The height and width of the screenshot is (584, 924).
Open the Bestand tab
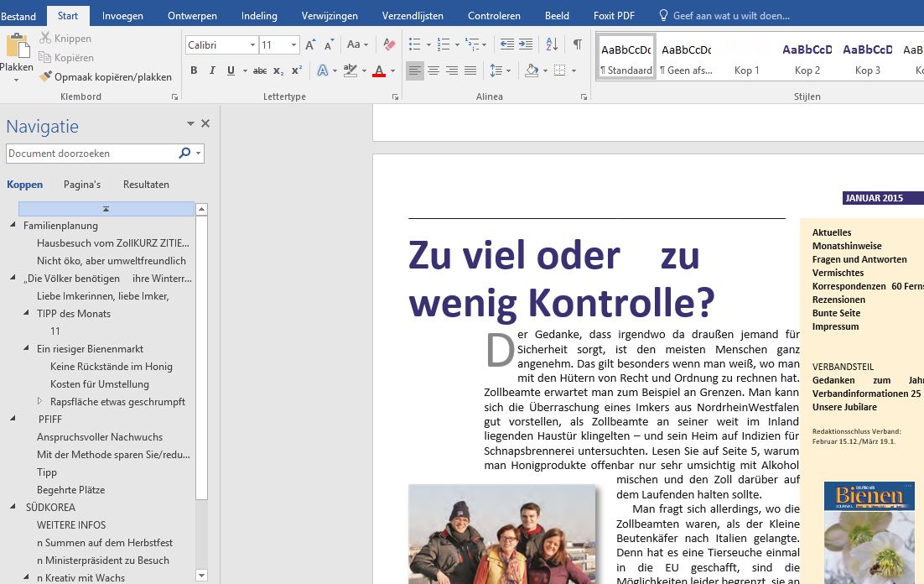pos(18,16)
